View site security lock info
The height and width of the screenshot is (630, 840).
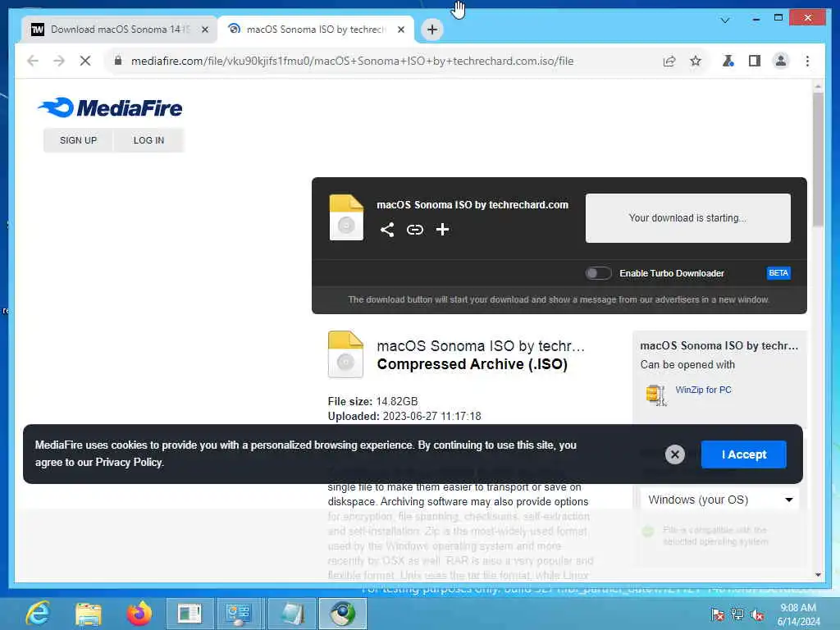pyautogui.click(x=118, y=61)
